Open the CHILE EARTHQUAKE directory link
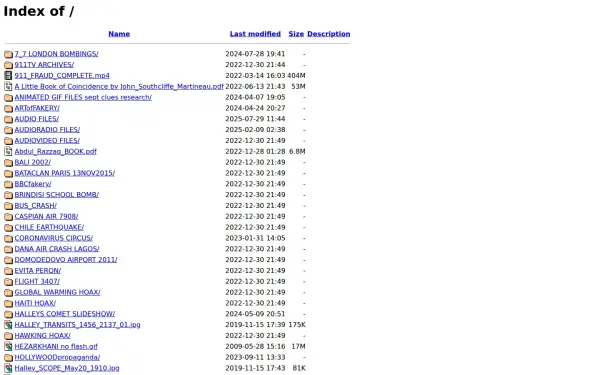 49,227
